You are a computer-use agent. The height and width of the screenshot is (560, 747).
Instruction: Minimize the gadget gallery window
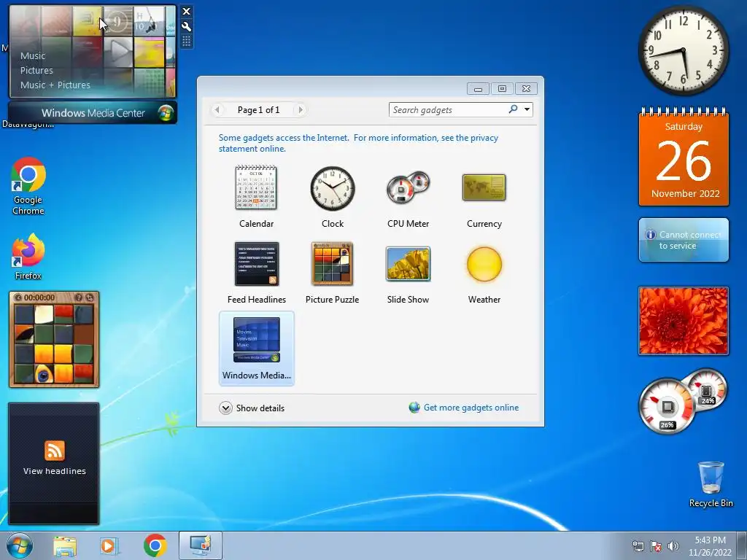pyautogui.click(x=478, y=88)
